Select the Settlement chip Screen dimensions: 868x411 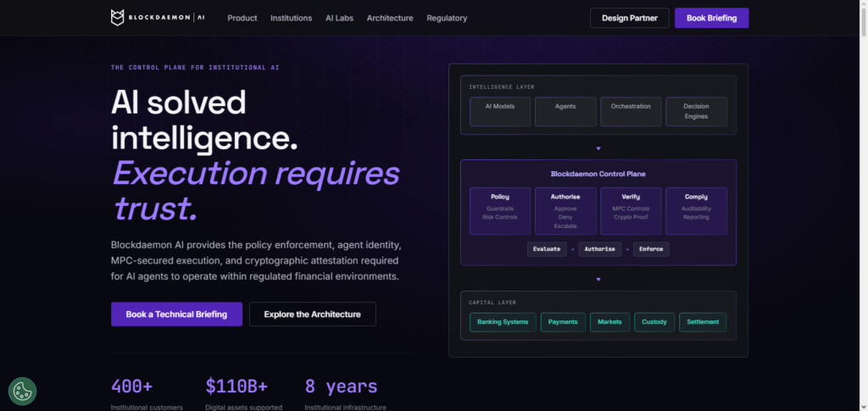tap(703, 322)
